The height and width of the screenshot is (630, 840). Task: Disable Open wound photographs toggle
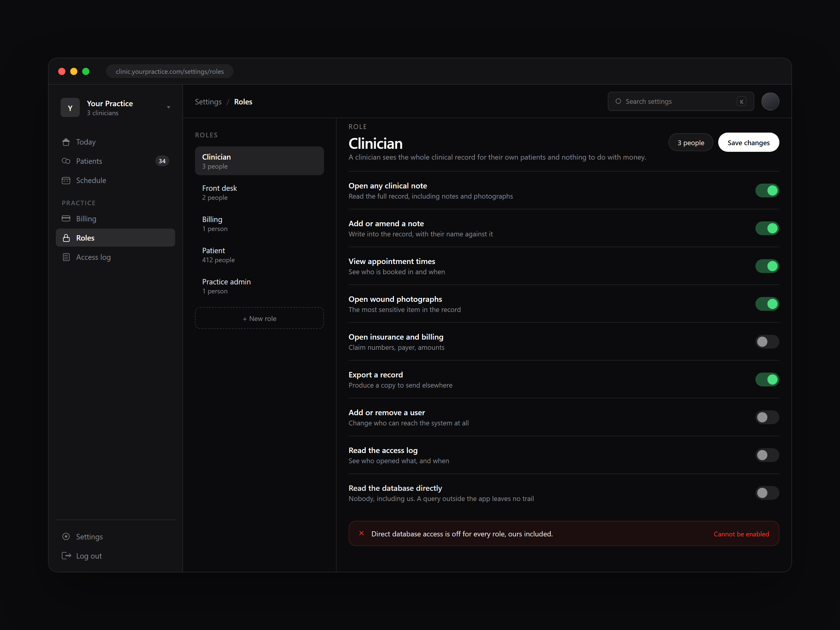tap(767, 304)
